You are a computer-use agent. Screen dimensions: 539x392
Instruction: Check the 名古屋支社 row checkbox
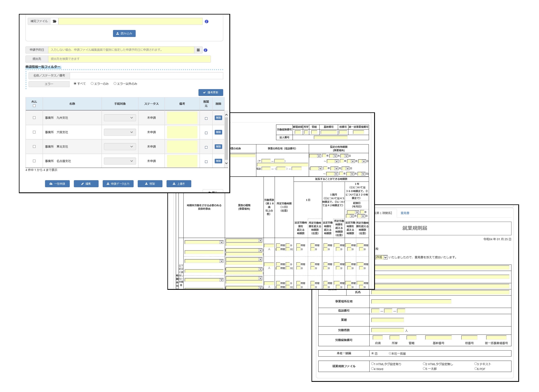[34, 161]
